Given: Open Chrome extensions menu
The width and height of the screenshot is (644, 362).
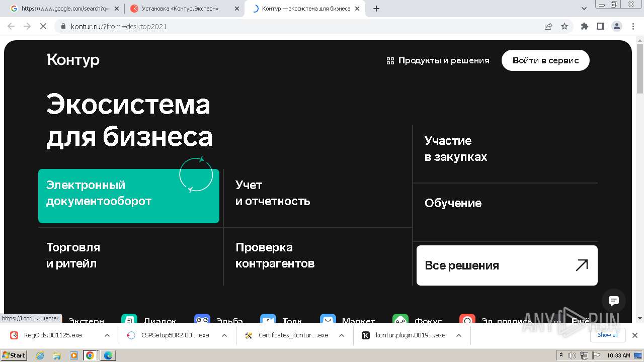Looking at the screenshot, I should coord(585,27).
